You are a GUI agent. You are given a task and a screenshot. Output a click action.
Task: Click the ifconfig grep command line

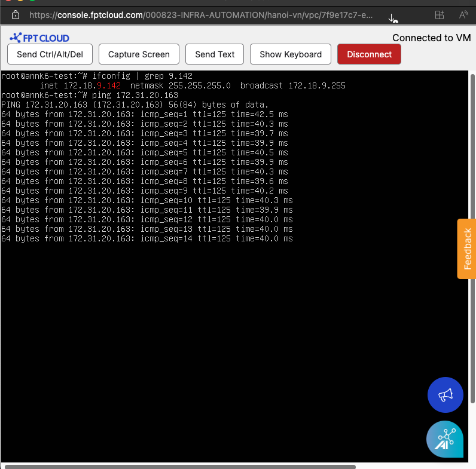(97, 76)
